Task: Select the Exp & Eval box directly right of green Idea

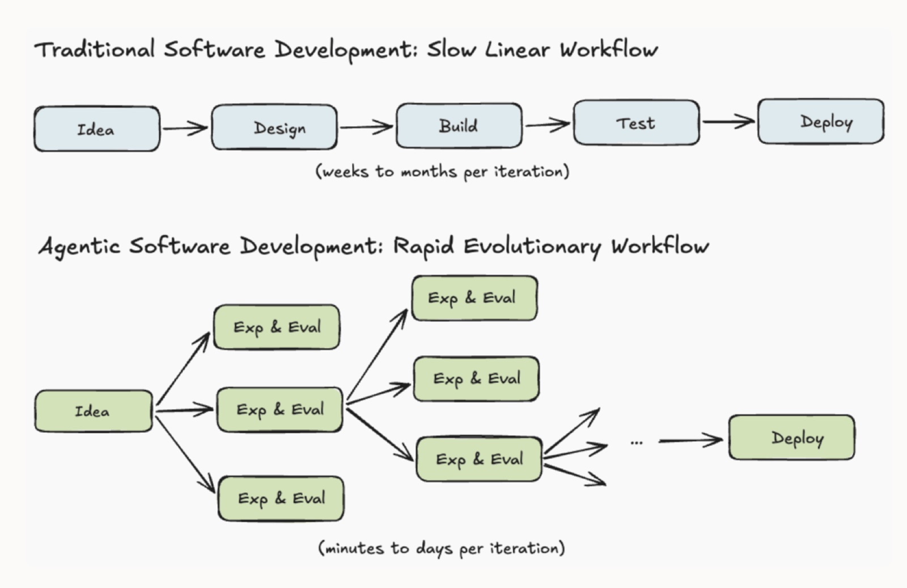Action: click(280, 410)
